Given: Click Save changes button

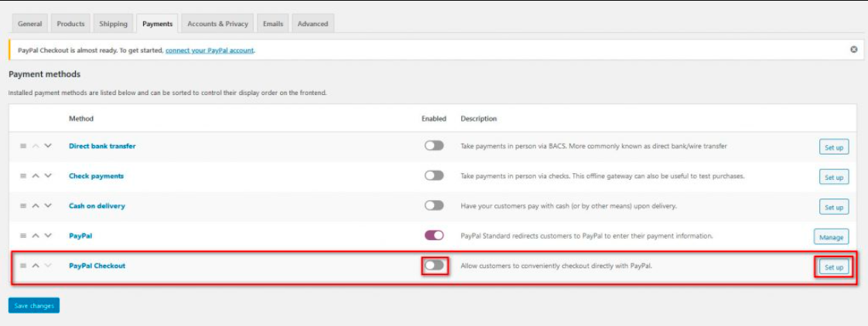Looking at the screenshot, I should tap(34, 306).
